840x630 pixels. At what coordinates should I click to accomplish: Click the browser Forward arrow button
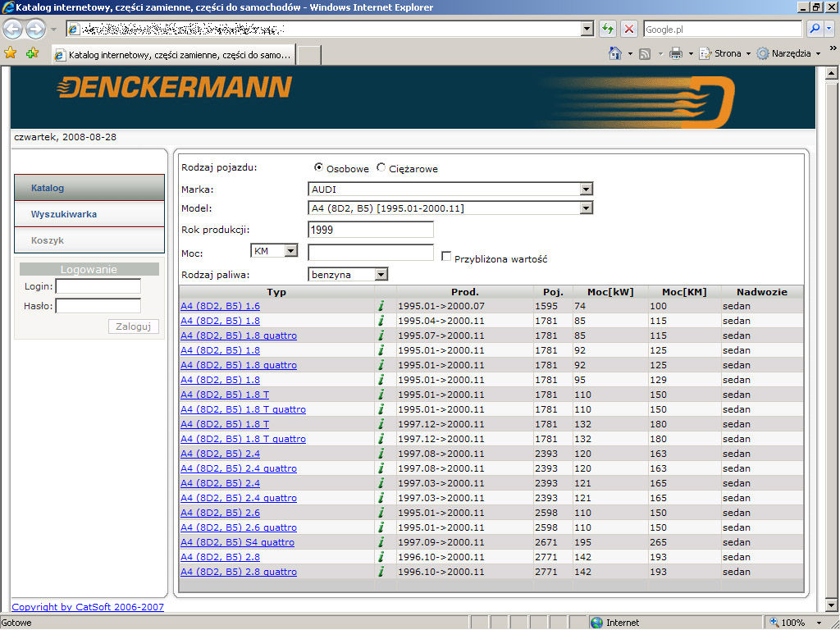tap(35, 29)
